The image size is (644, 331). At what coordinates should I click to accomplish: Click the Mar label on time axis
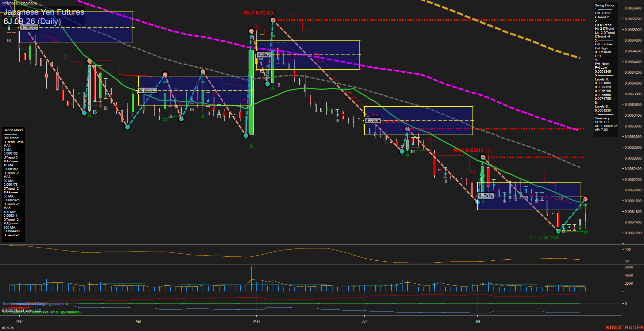20,321
